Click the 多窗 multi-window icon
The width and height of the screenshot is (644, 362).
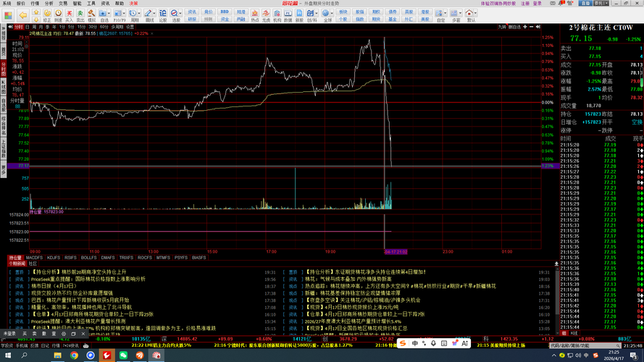point(453,13)
